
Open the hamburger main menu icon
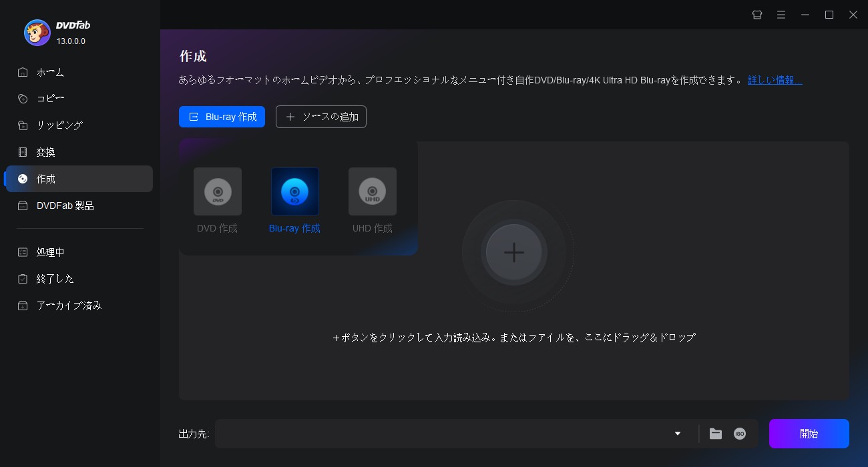click(781, 15)
